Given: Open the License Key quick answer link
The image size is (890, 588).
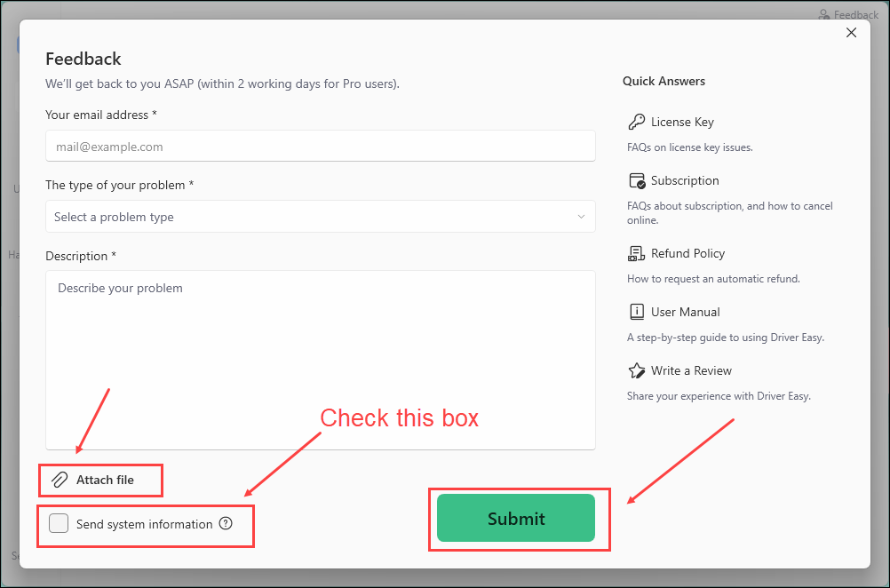Looking at the screenshot, I should pos(682,122).
